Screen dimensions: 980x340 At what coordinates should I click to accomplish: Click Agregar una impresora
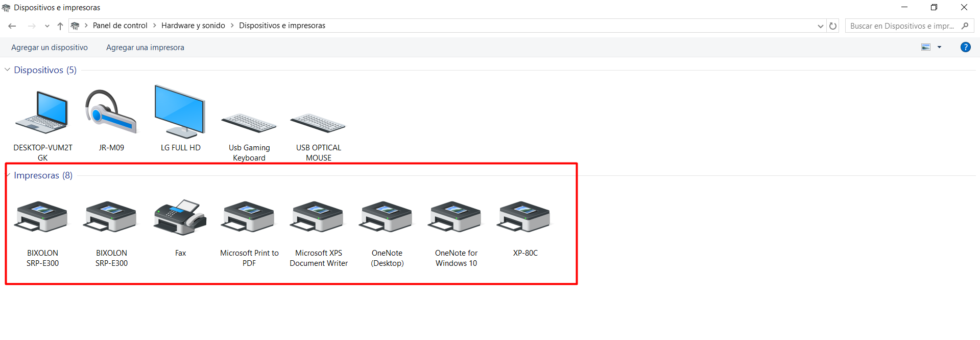(x=145, y=48)
